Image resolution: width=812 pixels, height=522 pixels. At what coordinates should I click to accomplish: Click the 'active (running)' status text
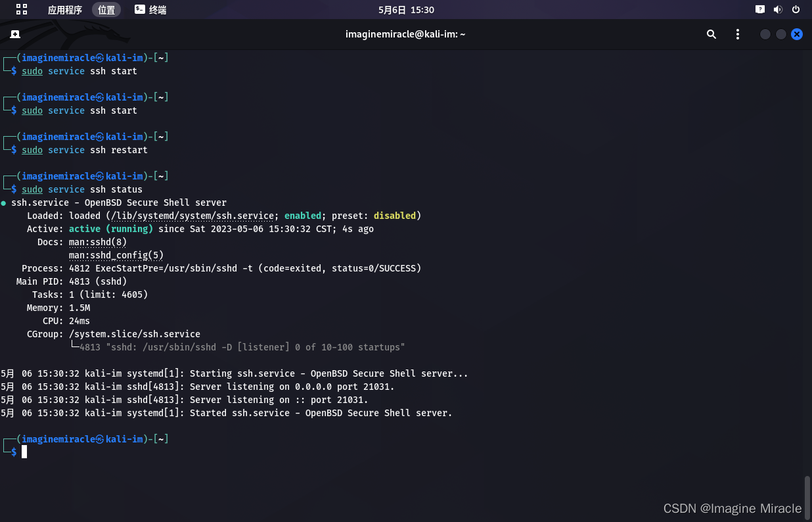(x=111, y=229)
